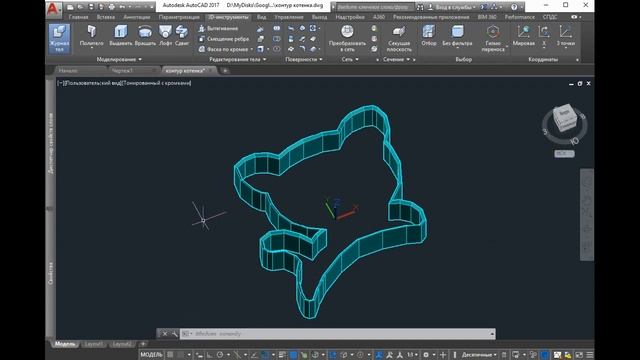Click the wrench icon on the command line
The image size is (640, 360).
(x=174, y=334)
